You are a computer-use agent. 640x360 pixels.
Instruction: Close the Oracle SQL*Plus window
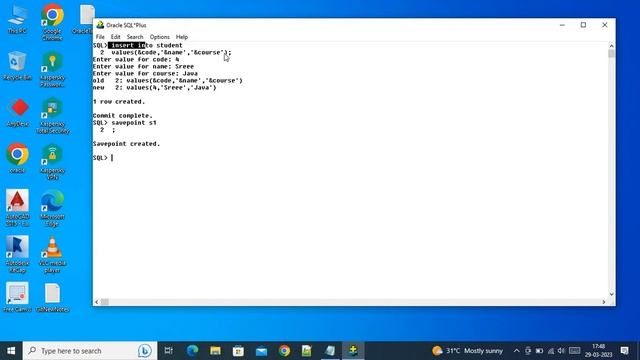pyautogui.click(x=604, y=25)
